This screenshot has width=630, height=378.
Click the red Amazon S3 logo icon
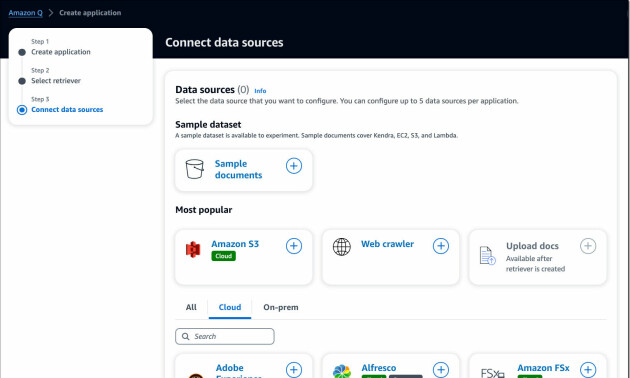click(193, 249)
